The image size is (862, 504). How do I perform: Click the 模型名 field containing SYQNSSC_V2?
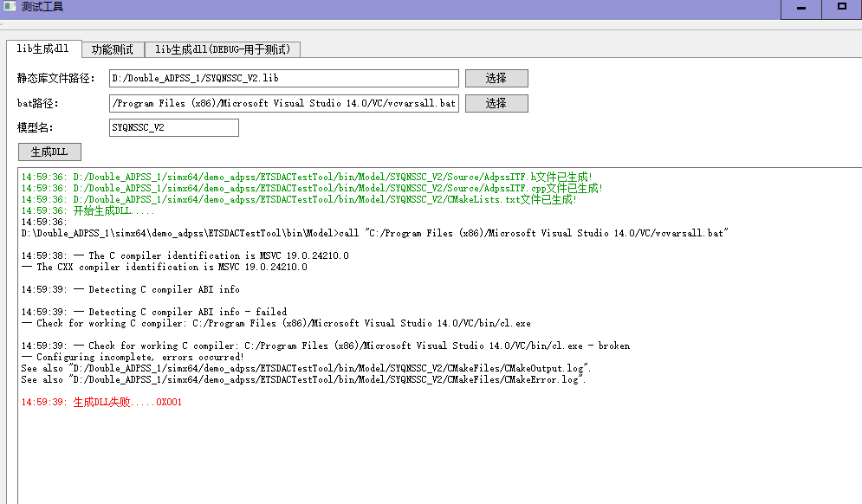click(x=173, y=128)
